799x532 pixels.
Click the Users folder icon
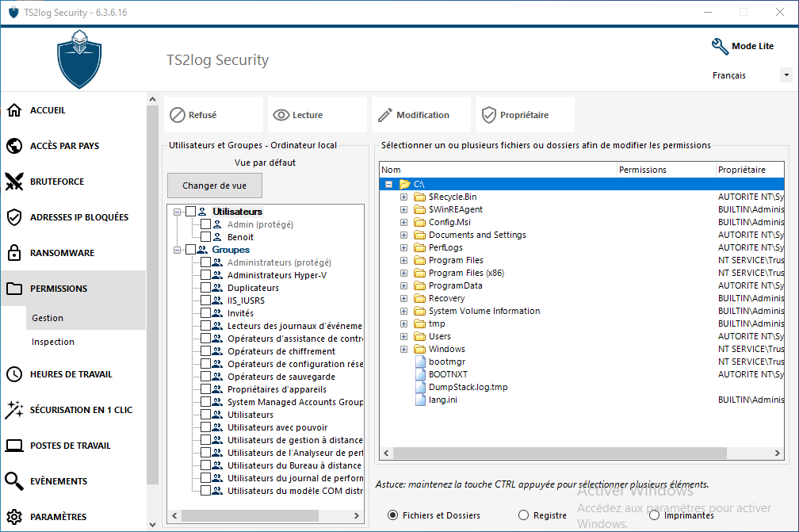(x=420, y=336)
